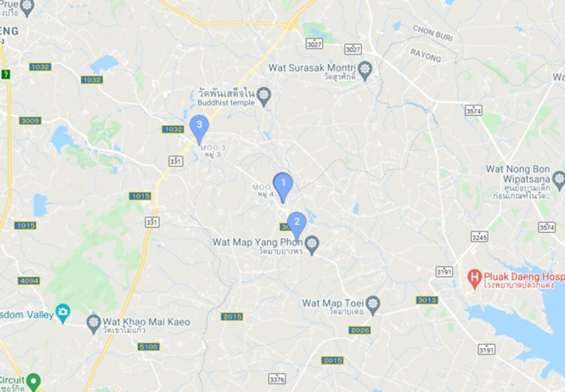The image size is (565, 392).
Task: Select Wat Map Yang Phon temple icon
Action: 312,245
